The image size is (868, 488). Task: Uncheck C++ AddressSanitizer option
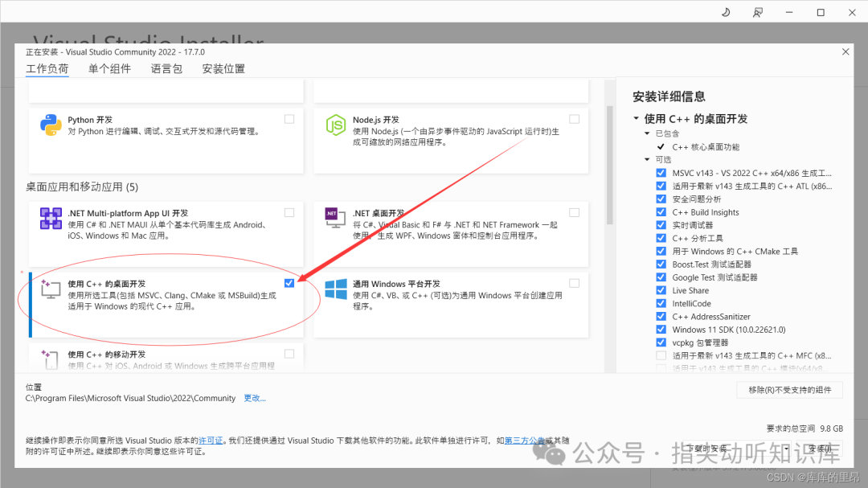pos(661,316)
